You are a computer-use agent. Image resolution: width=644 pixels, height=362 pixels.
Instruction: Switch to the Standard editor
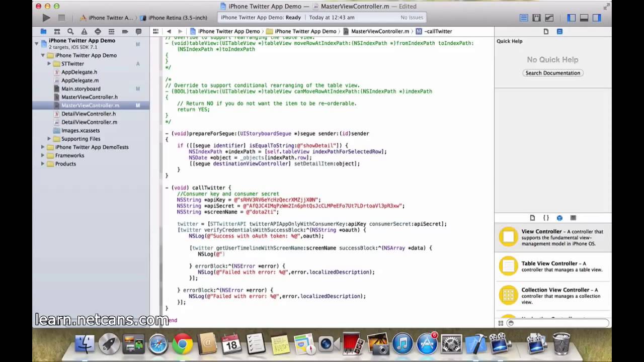[x=524, y=18]
